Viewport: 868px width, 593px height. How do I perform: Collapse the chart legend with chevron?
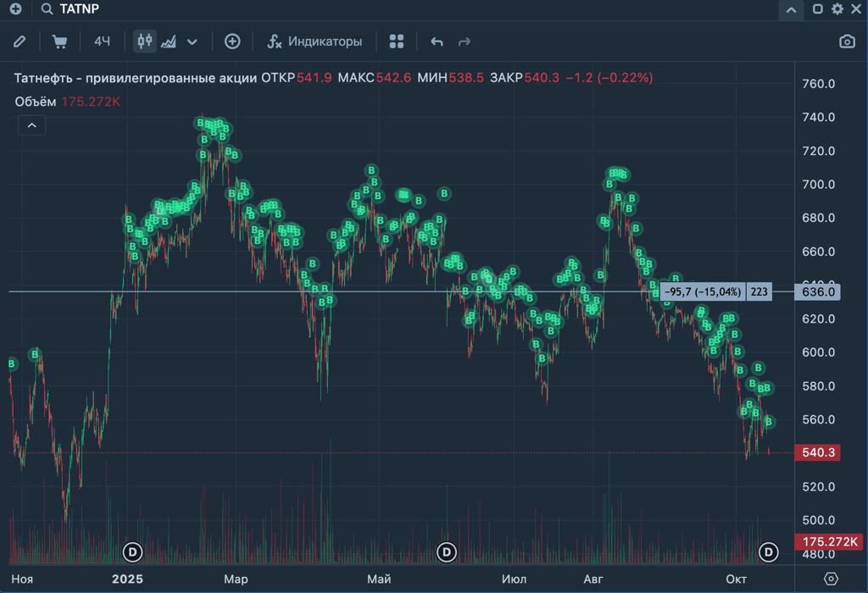[32, 125]
